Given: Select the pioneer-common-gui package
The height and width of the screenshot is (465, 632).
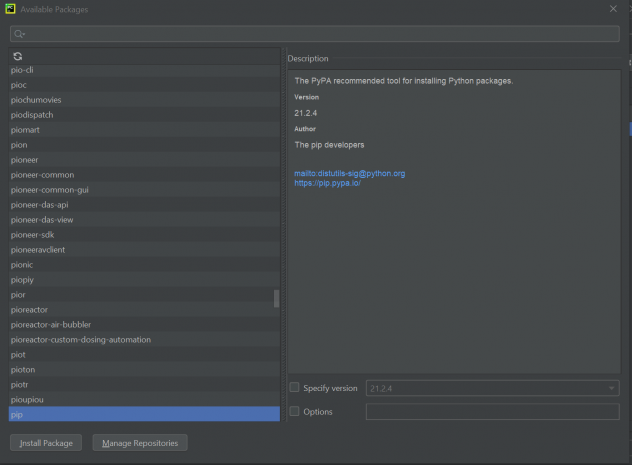Looking at the screenshot, I should [144, 190].
